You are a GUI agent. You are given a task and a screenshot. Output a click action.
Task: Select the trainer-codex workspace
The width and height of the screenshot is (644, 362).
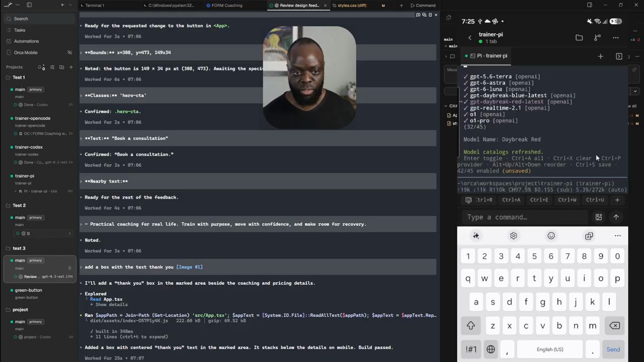point(40,154)
